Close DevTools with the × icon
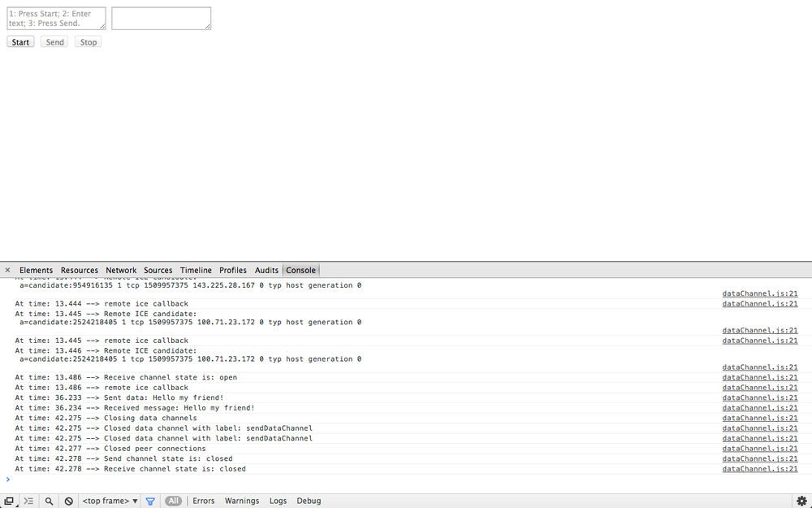The image size is (812, 508). point(7,270)
